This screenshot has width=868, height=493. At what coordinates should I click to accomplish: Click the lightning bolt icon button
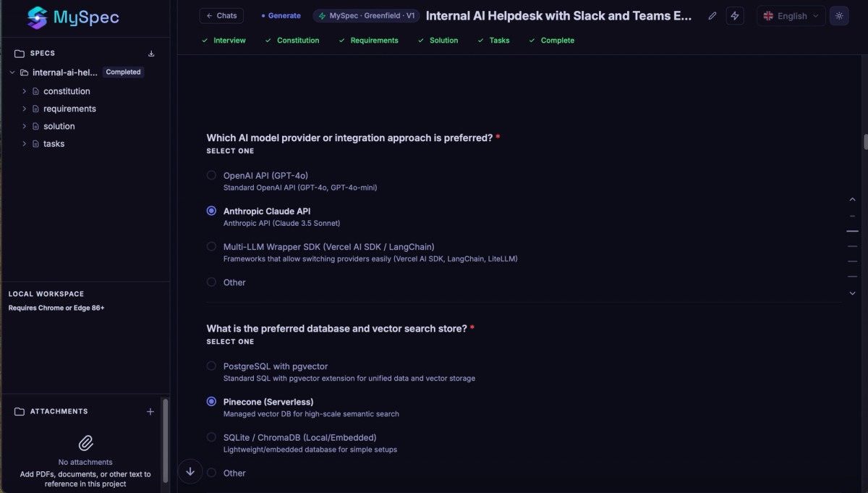[735, 16]
